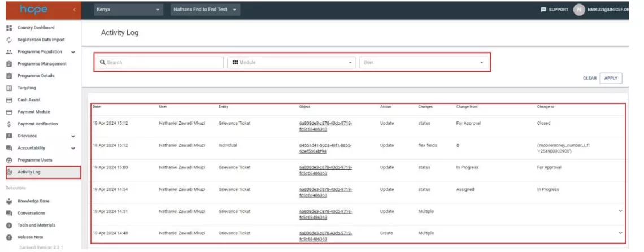
Task: Click the Object column header
Action: point(304,107)
